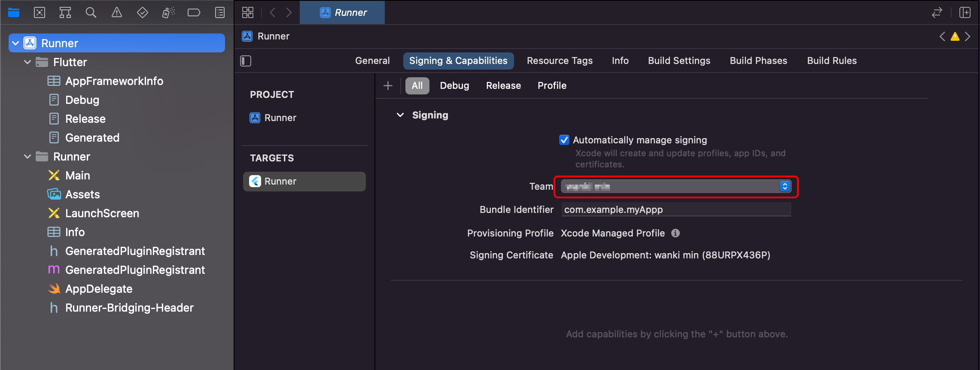Go back with the left arrow
This screenshot has width=980, height=370.
tap(272, 12)
